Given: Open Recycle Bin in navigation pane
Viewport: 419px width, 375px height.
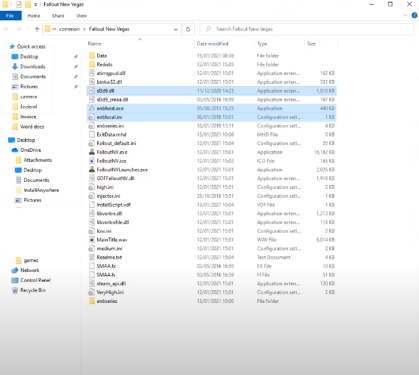Looking at the screenshot, I should (33, 290).
